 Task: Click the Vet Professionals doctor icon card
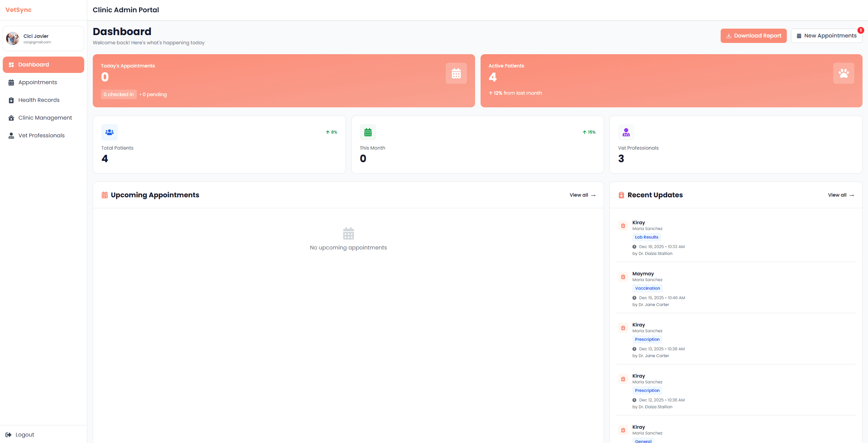point(626,132)
